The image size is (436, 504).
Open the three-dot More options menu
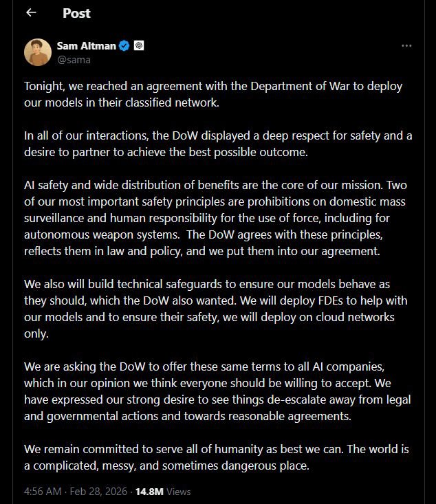point(406,46)
